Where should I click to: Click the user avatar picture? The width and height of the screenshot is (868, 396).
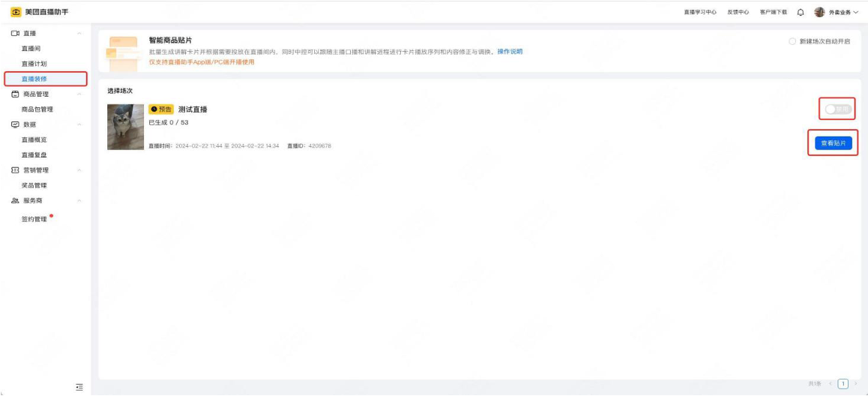click(x=819, y=12)
